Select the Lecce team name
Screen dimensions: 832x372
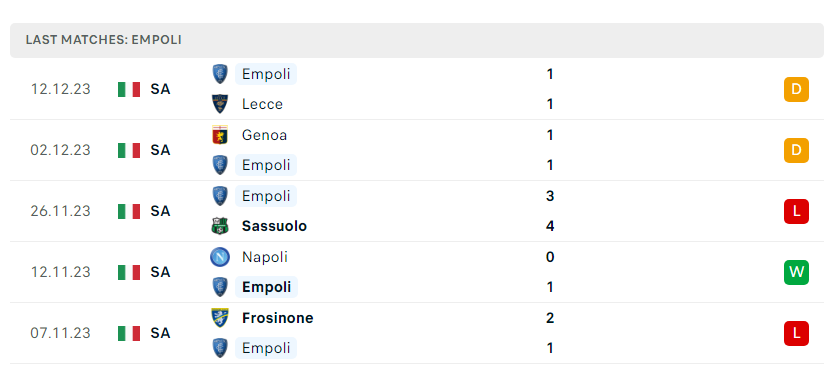tap(262, 104)
